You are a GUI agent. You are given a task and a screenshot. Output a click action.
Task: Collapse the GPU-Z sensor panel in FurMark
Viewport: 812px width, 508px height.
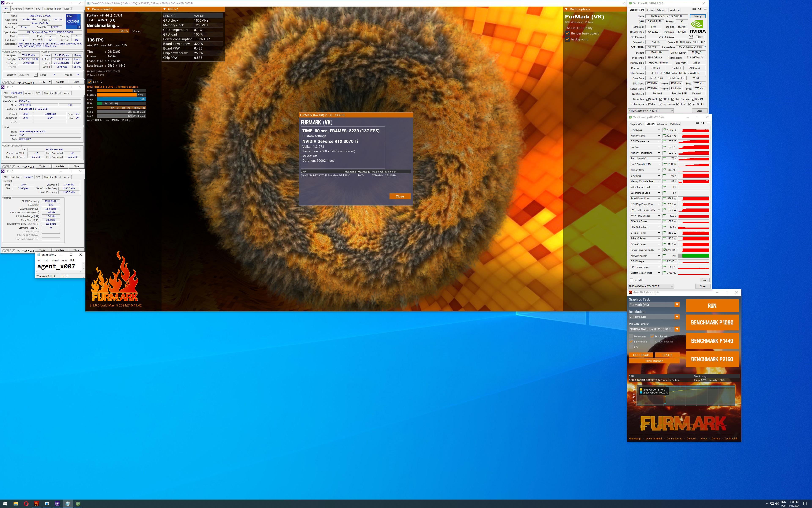[x=165, y=9]
